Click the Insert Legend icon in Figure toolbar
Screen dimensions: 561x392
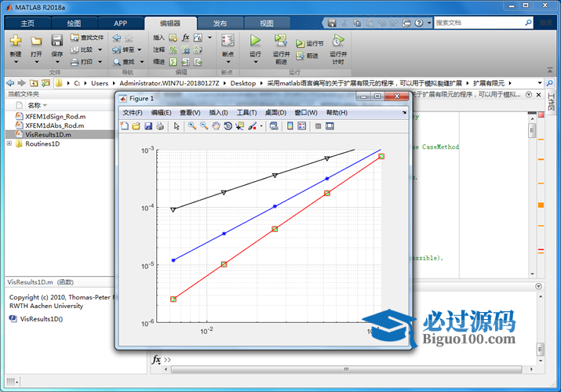click(x=301, y=126)
